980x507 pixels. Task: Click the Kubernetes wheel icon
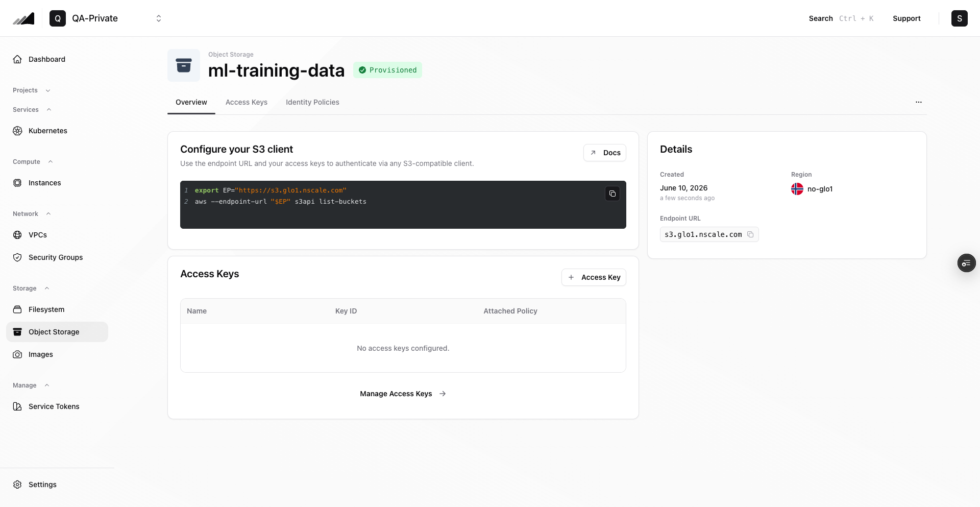(x=17, y=131)
